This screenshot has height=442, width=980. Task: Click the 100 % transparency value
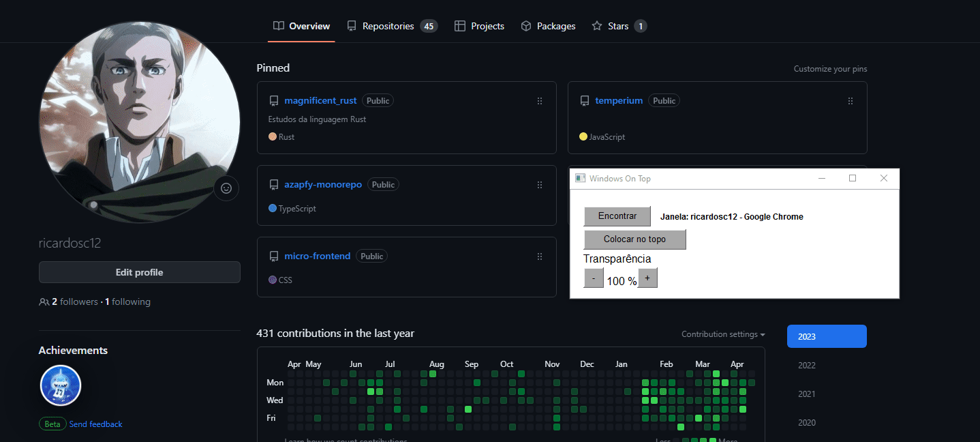coord(622,281)
